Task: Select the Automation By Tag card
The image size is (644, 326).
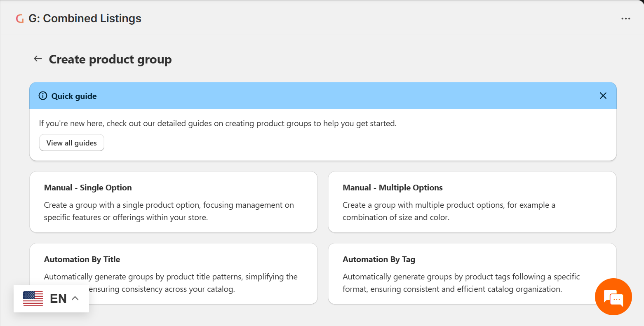Action: coord(472,273)
